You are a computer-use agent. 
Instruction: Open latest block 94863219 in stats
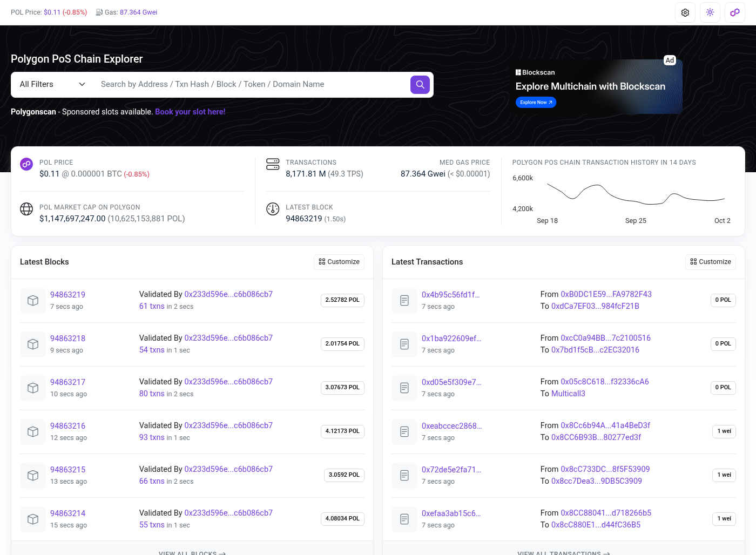click(x=303, y=219)
